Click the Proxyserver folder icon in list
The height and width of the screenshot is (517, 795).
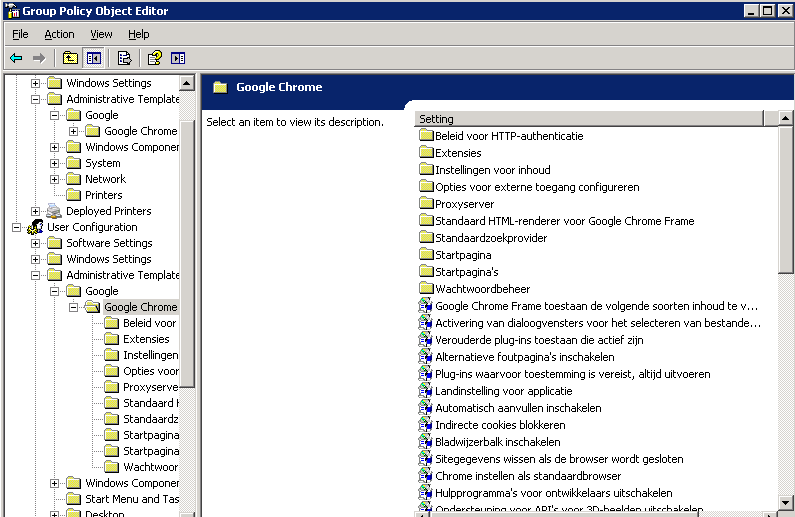[426, 204]
